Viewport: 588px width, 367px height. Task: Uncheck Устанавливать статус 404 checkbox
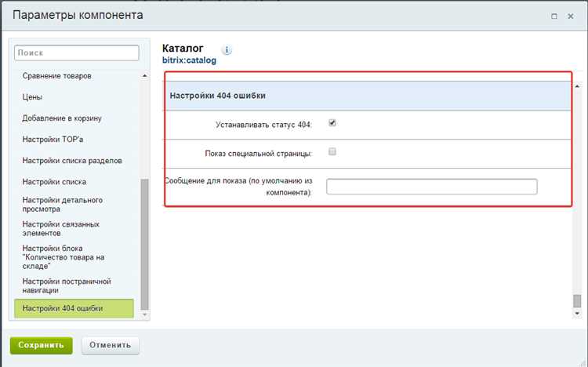[332, 122]
